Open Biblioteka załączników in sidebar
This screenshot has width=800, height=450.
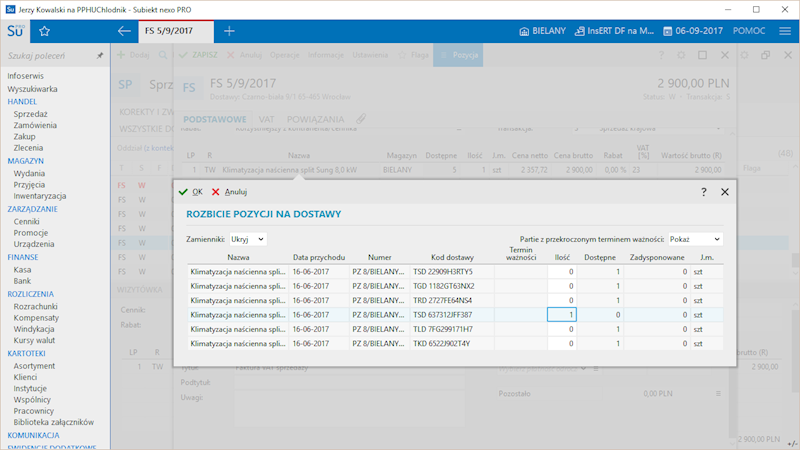[x=54, y=422]
